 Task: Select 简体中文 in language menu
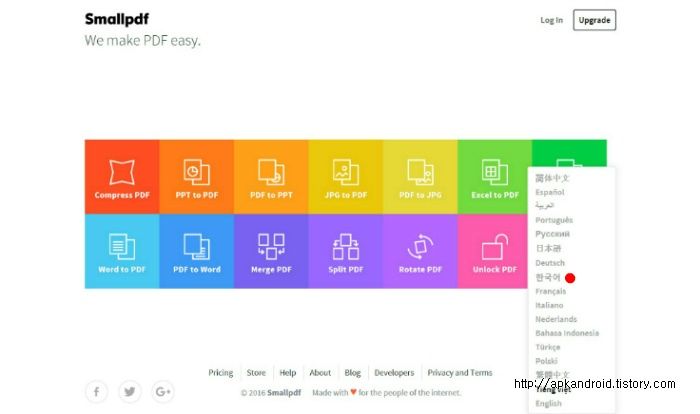coord(552,178)
